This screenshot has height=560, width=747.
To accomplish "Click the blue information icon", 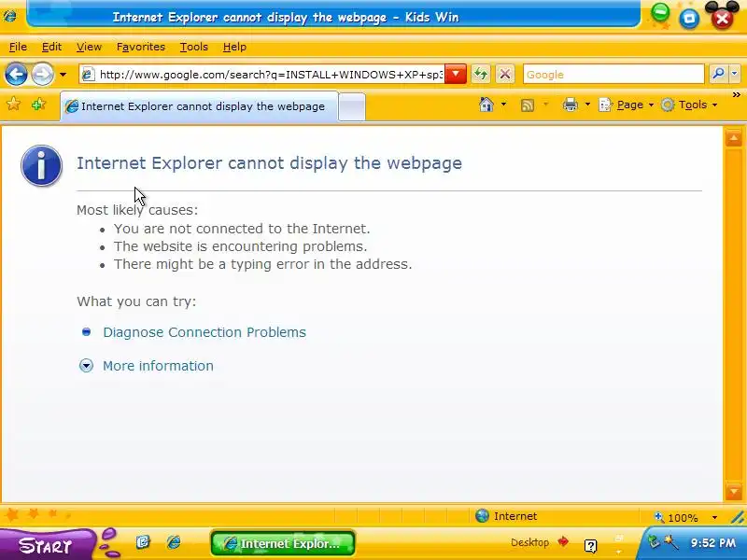I will (x=41, y=165).
